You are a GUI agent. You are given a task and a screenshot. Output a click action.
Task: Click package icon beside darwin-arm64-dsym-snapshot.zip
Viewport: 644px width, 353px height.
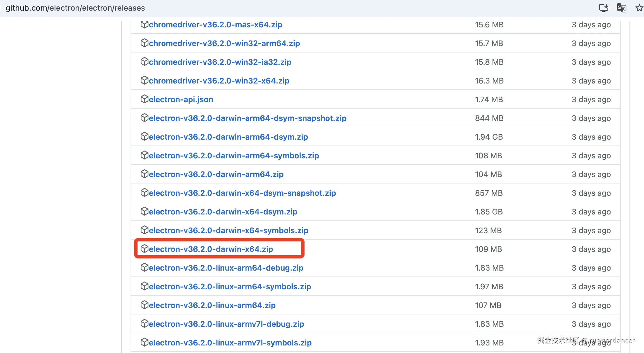(x=144, y=118)
